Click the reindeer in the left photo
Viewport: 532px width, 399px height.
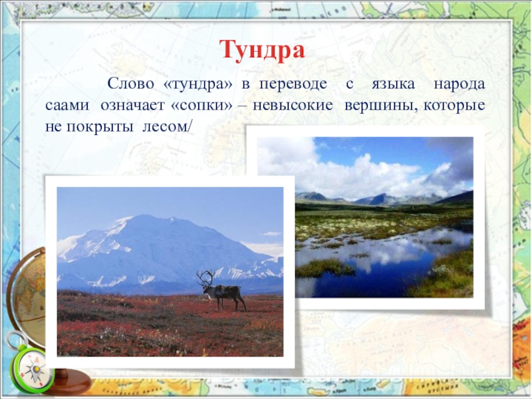point(221,290)
